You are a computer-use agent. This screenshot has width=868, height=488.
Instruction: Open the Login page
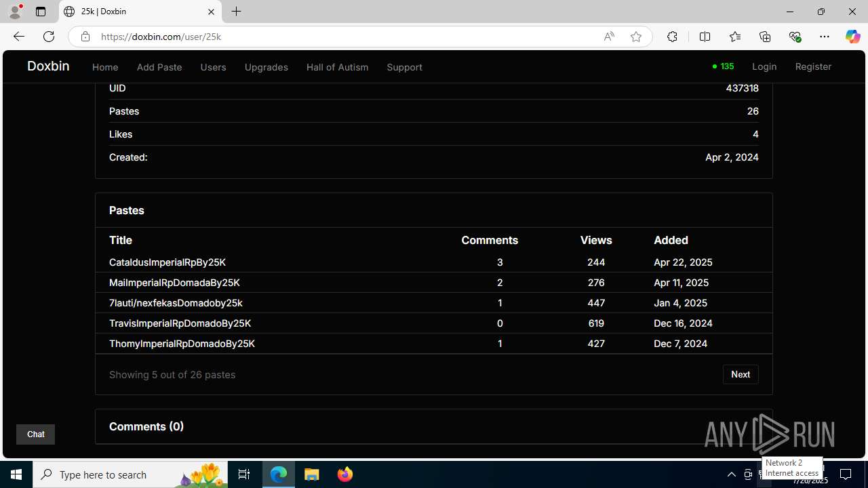click(x=764, y=66)
